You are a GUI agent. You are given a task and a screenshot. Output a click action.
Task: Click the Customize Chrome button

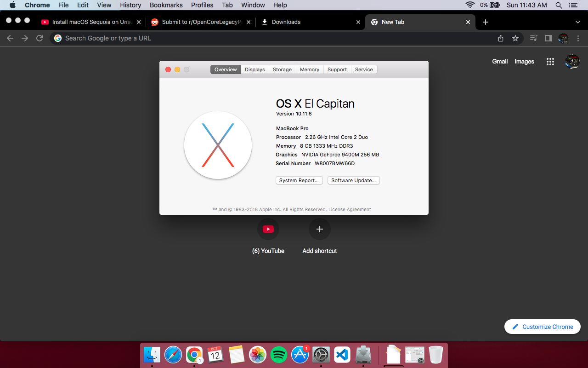pos(543,327)
